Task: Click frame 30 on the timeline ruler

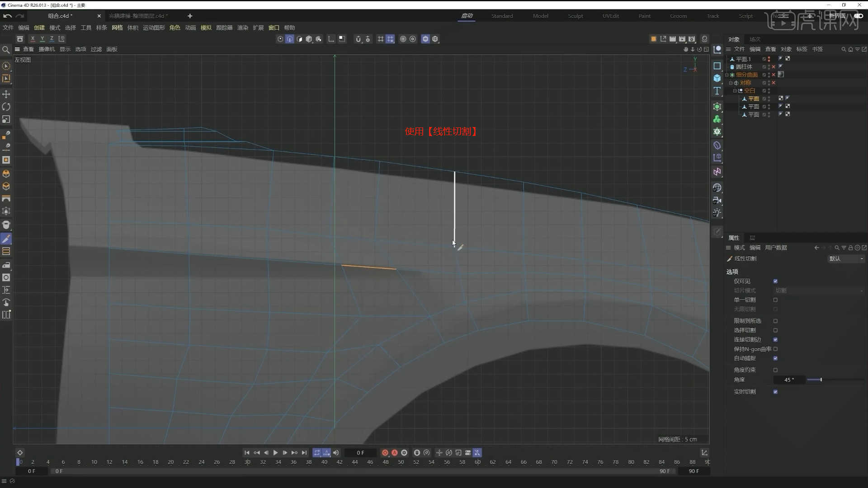Action: tap(247, 462)
